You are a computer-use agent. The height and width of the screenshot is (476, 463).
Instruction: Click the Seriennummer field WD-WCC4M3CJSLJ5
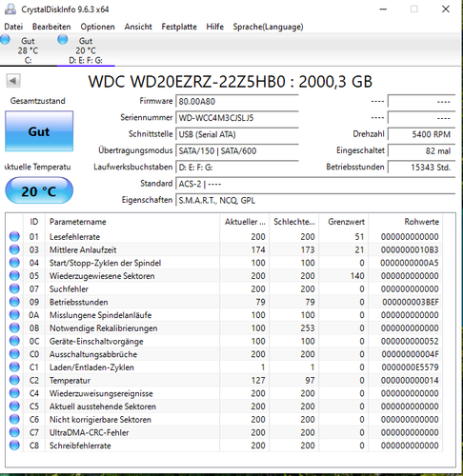coord(237,118)
